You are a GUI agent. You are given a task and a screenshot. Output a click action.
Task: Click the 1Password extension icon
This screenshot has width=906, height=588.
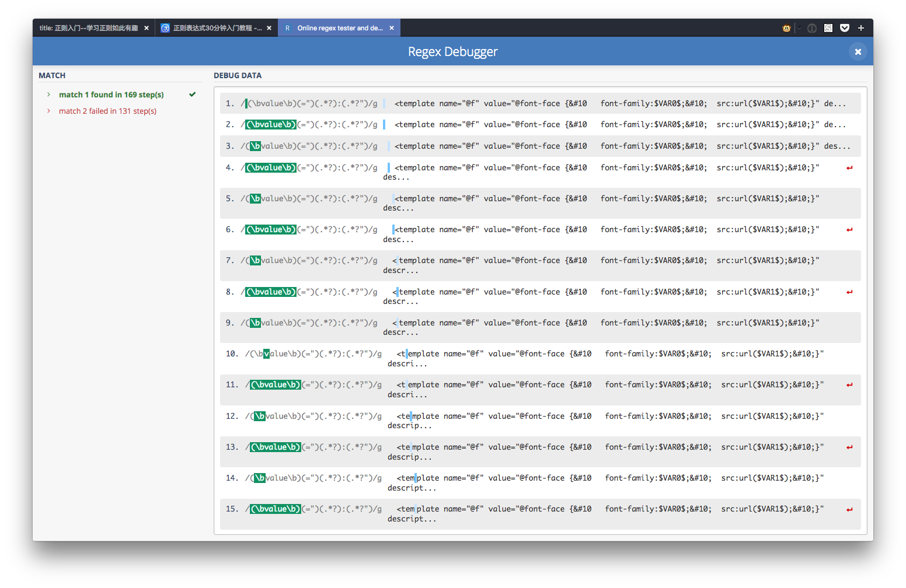pyautogui.click(x=812, y=28)
